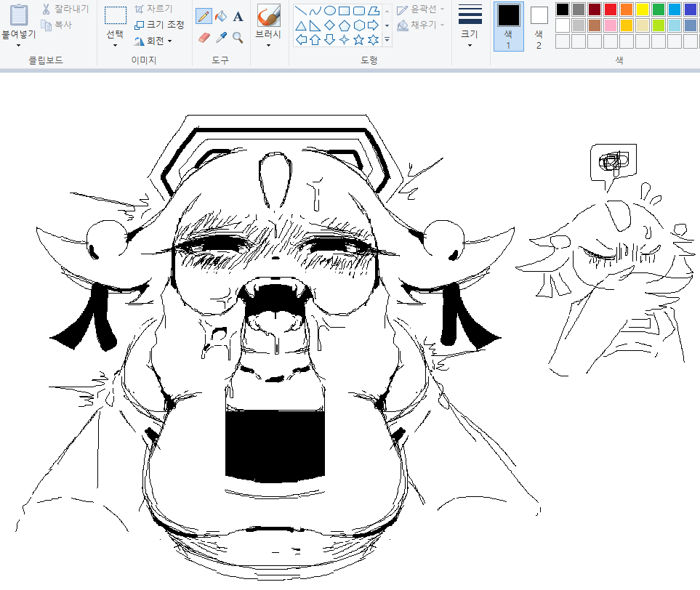Select the Rectangle shape
The height and width of the screenshot is (590, 700).
345,11
